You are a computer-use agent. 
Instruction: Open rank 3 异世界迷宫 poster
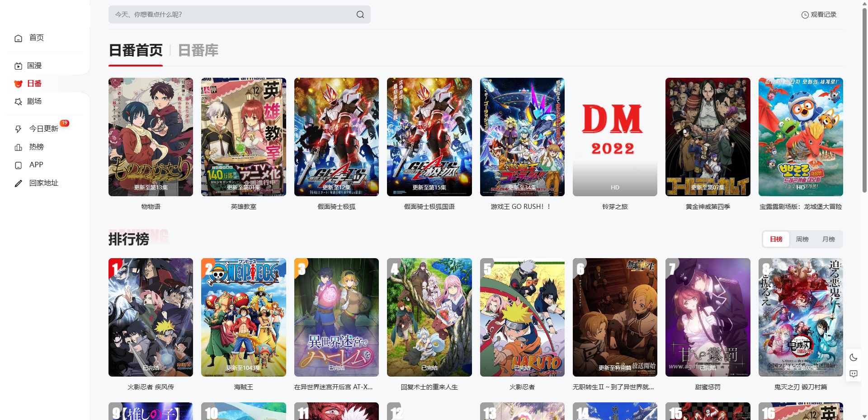click(336, 317)
